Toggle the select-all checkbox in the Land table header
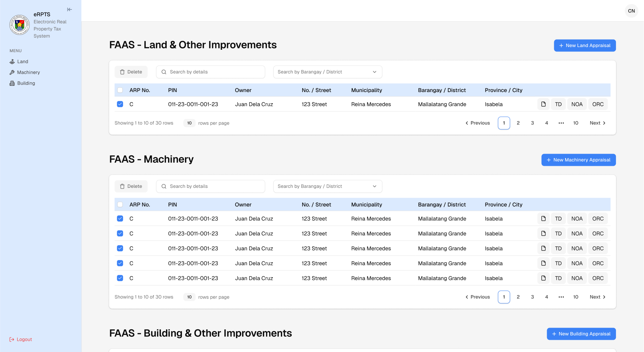 pos(120,90)
